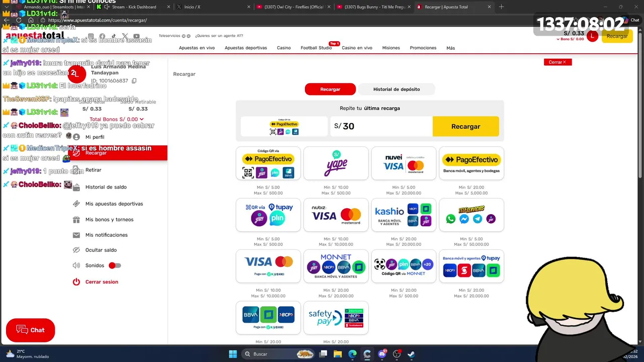Image resolution: width=644 pixels, height=362 pixels.
Task: Select Kashio banca móvil y agentes
Action: 404,215
